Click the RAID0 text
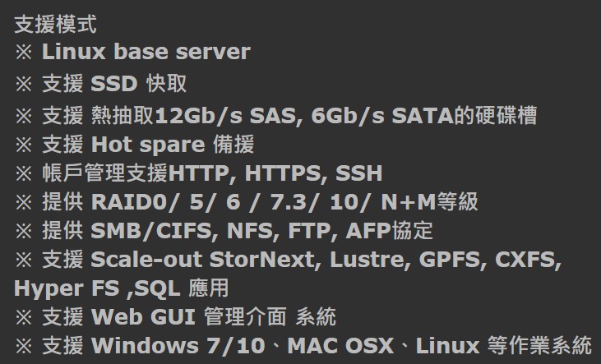Screen dimensions: 601x364 coord(129,202)
